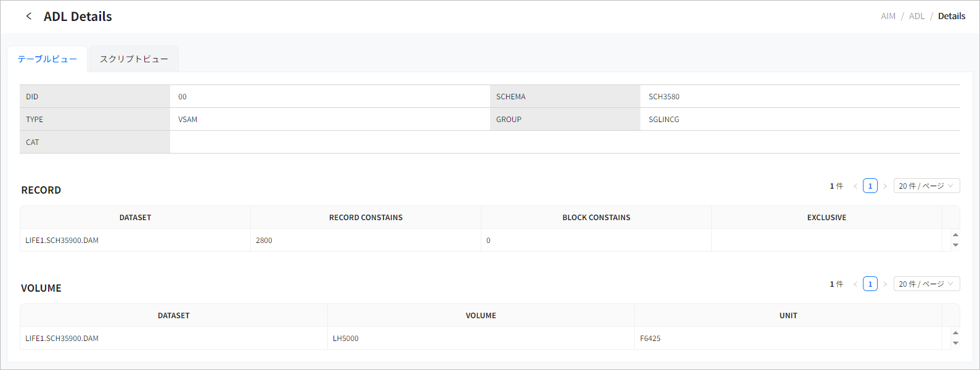Go to next page in VOLUME pagination
Image resolution: width=980 pixels, height=370 pixels.
[x=885, y=284]
